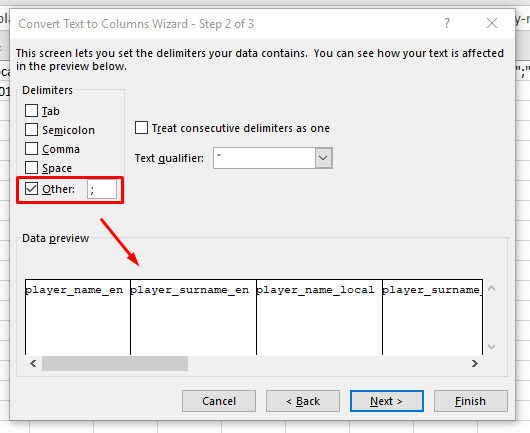This screenshot has width=530, height=433.
Task: Enable the Tab delimiter checkbox
Action: point(31,111)
